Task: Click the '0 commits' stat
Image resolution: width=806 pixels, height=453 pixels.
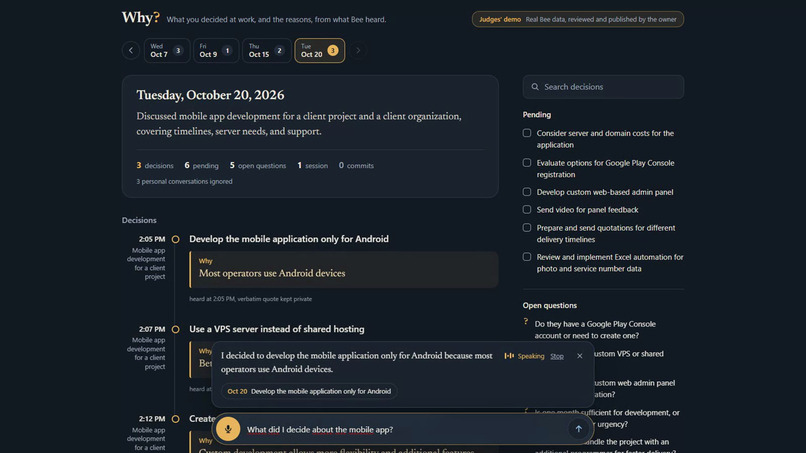Action: coord(356,166)
